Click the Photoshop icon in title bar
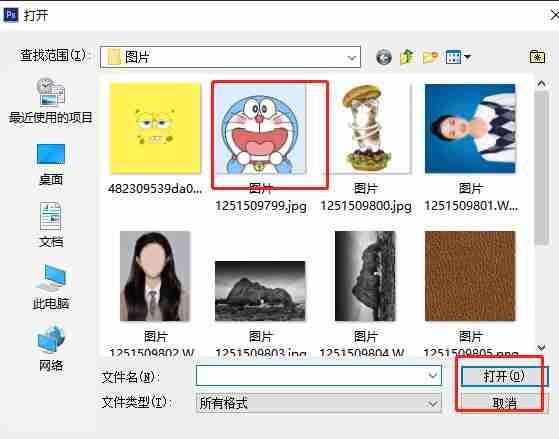 (x=10, y=15)
